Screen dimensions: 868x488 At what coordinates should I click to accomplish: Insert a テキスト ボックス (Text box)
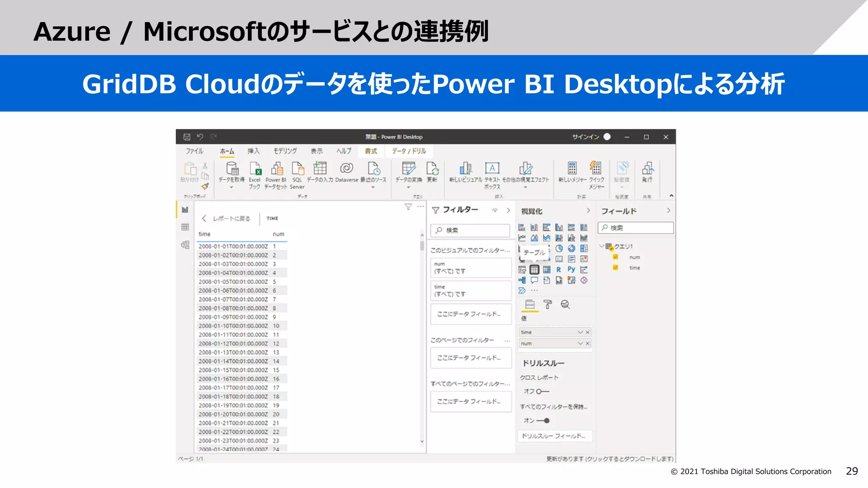point(492,168)
